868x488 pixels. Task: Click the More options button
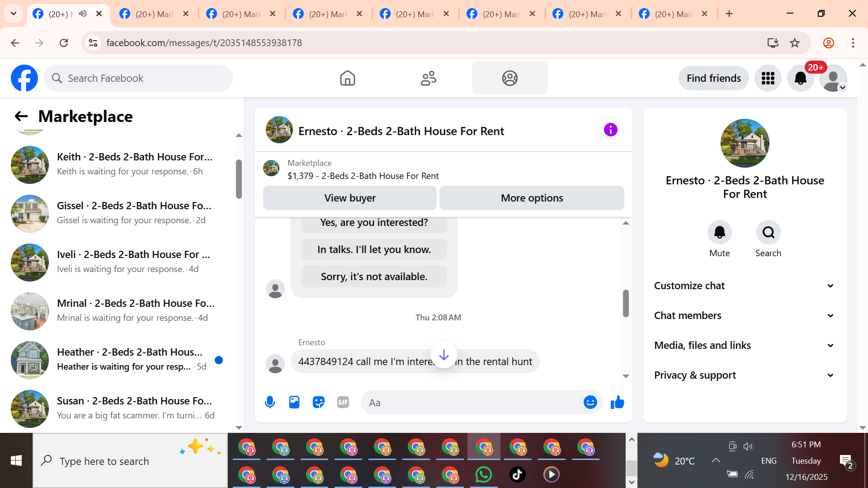point(532,198)
